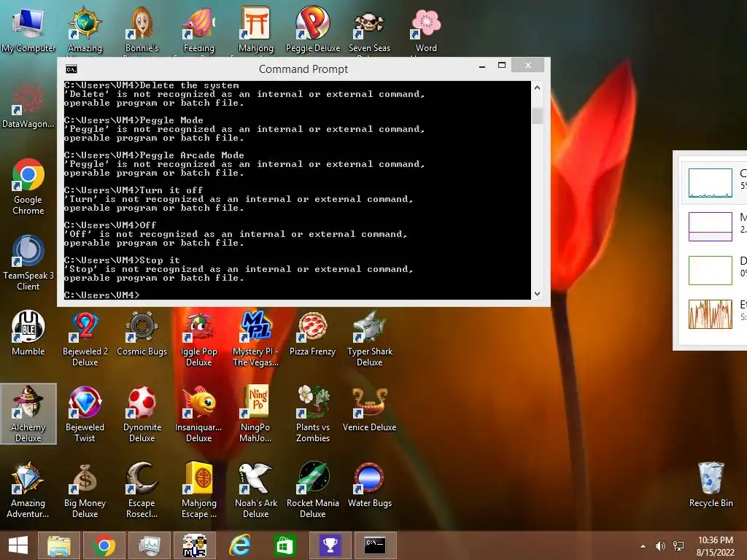Select the Ethernet activity graph thumbnail
The image size is (747, 560).
click(x=710, y=314)
